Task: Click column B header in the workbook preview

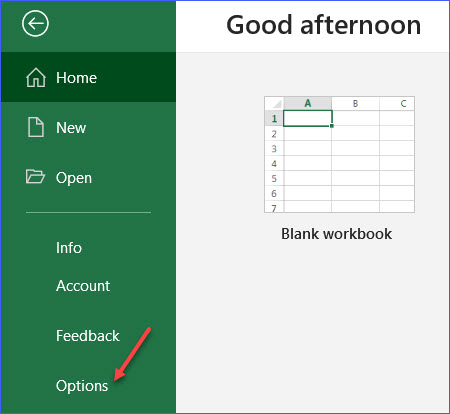Action: pyautogui.click(x=355, y=103)
